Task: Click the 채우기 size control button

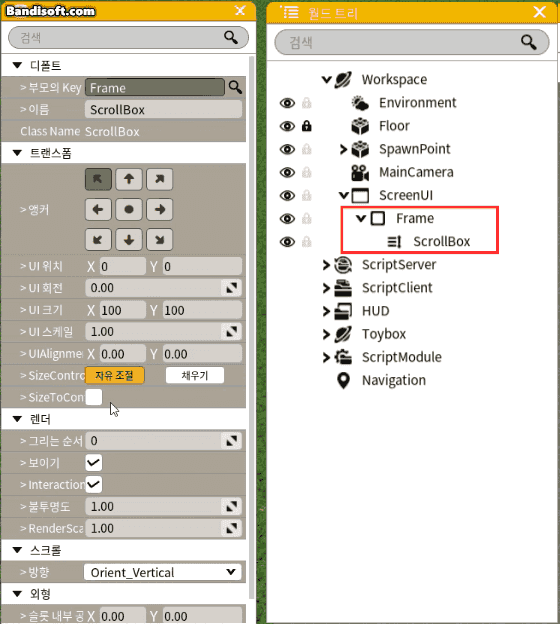Action: tap(195, 375)
